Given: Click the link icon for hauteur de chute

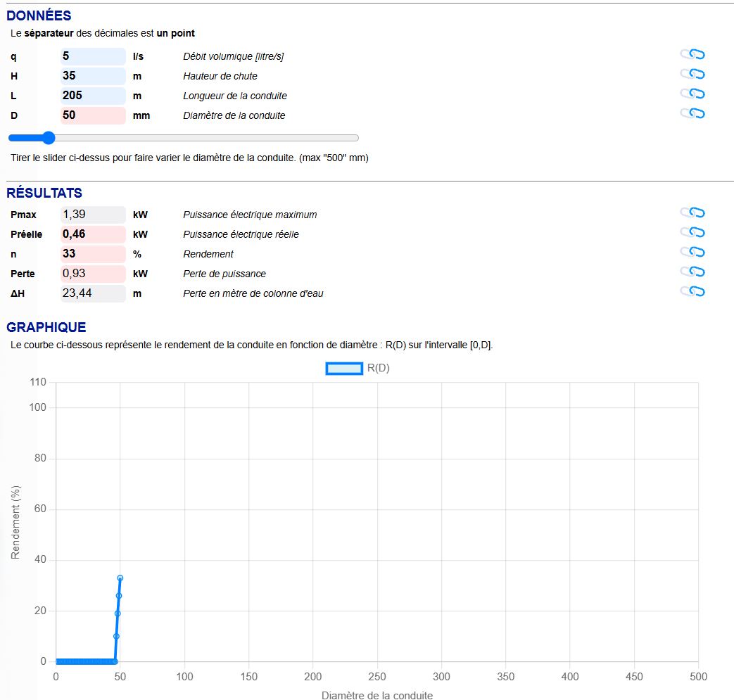Looking at the screenshot, I should (x=692, y=74).
